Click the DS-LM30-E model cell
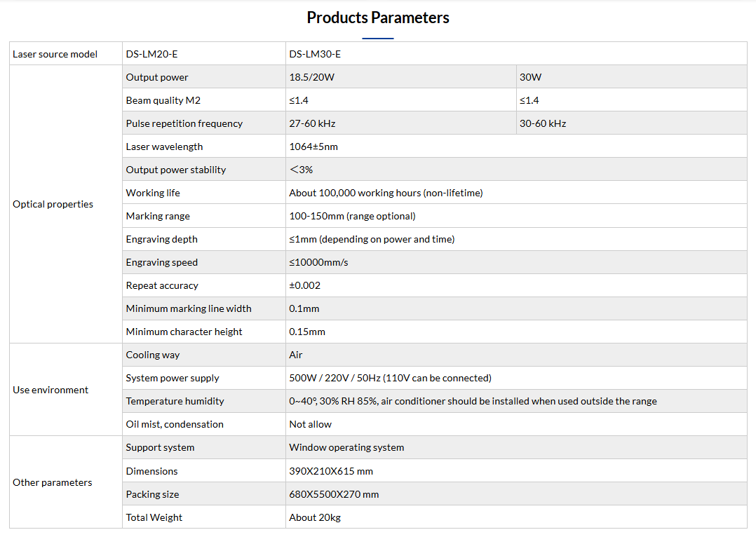The image size is (756, 558). tap(315, 54)
